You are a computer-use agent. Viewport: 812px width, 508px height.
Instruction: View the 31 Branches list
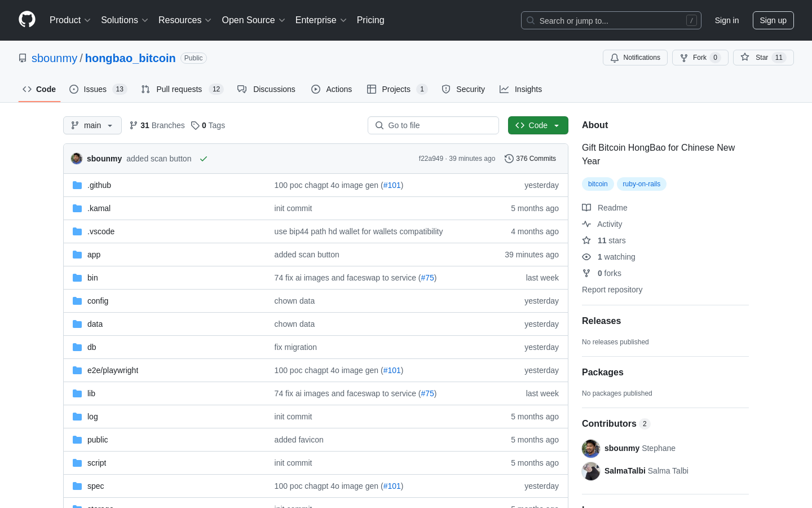(x=157, y=125)
